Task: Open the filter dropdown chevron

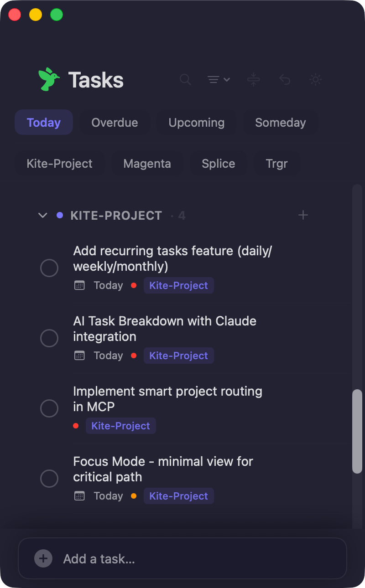Action: click(x=227, y=79)
